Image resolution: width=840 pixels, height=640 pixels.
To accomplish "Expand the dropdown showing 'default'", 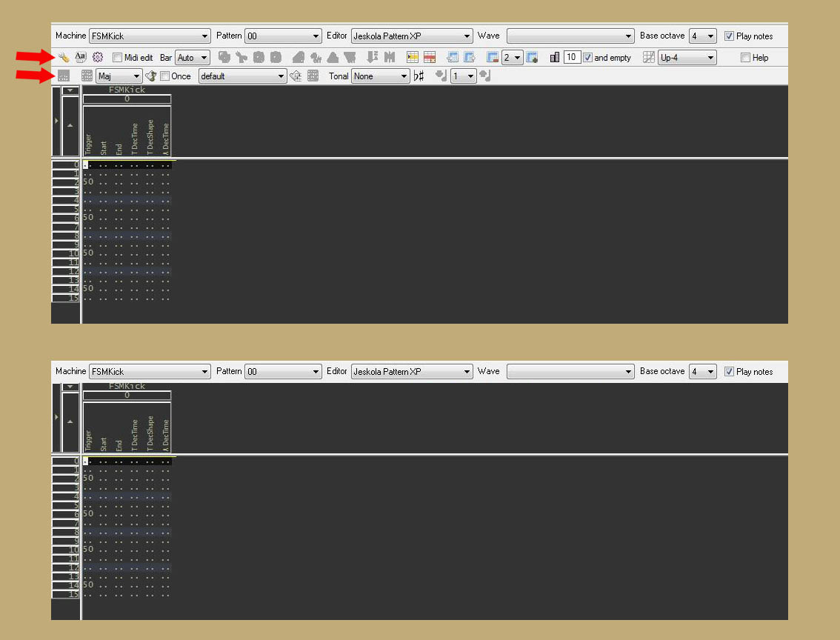I will pyautogui.click(x=241, y=76).
